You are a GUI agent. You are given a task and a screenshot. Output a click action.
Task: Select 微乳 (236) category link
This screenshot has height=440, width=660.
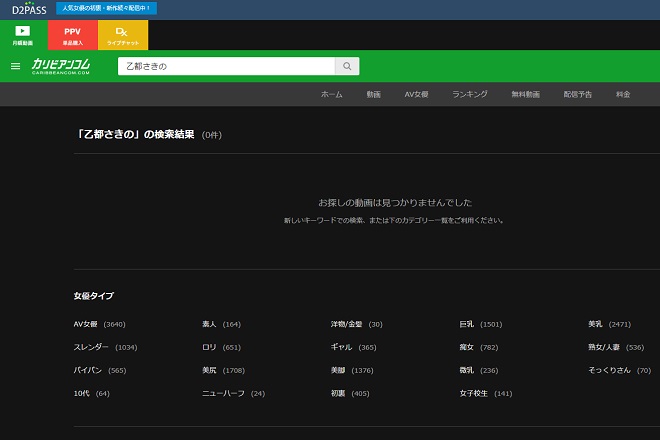click(x=479, y=371)
